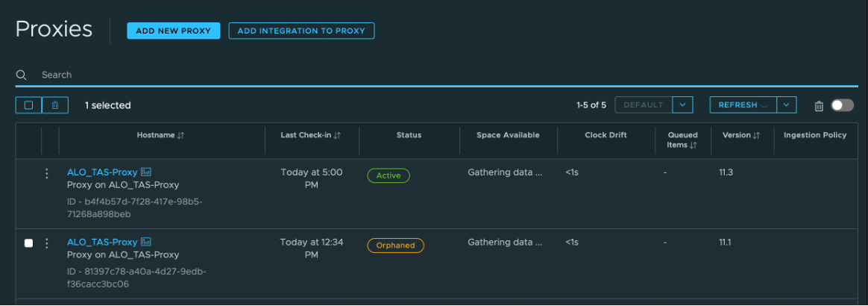Expand the DEFAULT dropdown arrow
The image size is (868, 306).
tap(682, 105)
